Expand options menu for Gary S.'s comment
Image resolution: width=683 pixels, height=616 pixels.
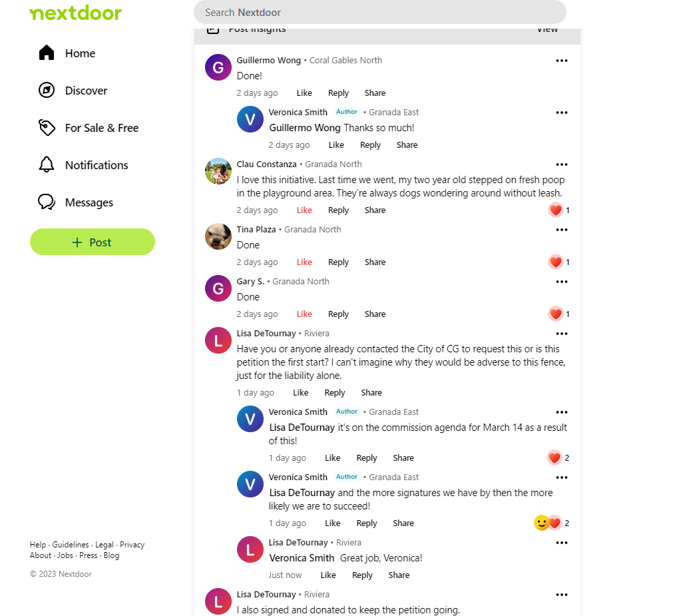click(562, 282)
